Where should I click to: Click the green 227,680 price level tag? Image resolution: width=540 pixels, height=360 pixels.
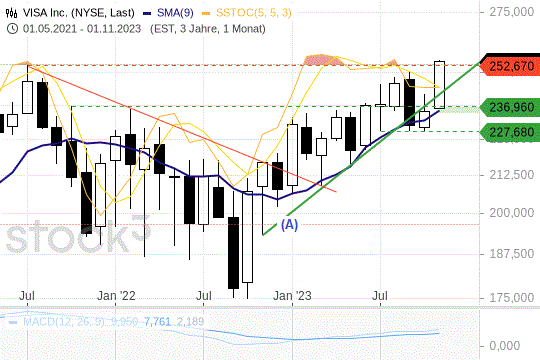pos(510,132)
